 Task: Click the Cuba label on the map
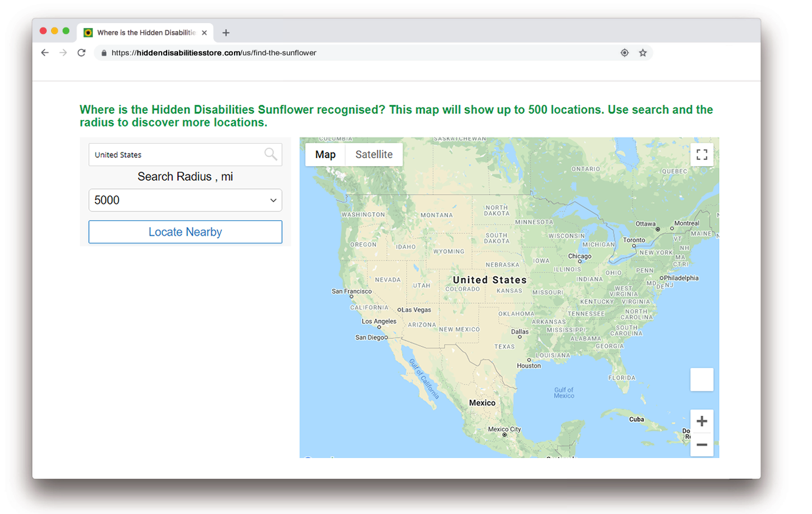[x=636, y=419]
